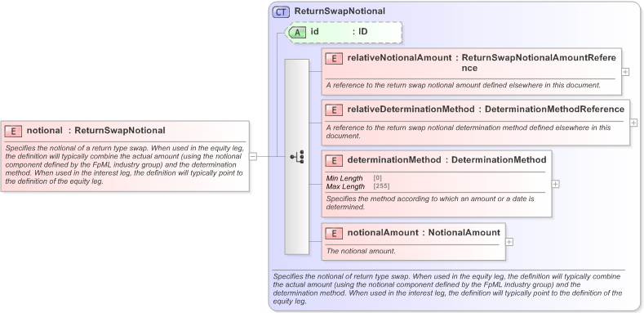
Task: Click the determinationMethod : DeterminationMethod label
Action: pyautogui.click(x=446, y=159)
